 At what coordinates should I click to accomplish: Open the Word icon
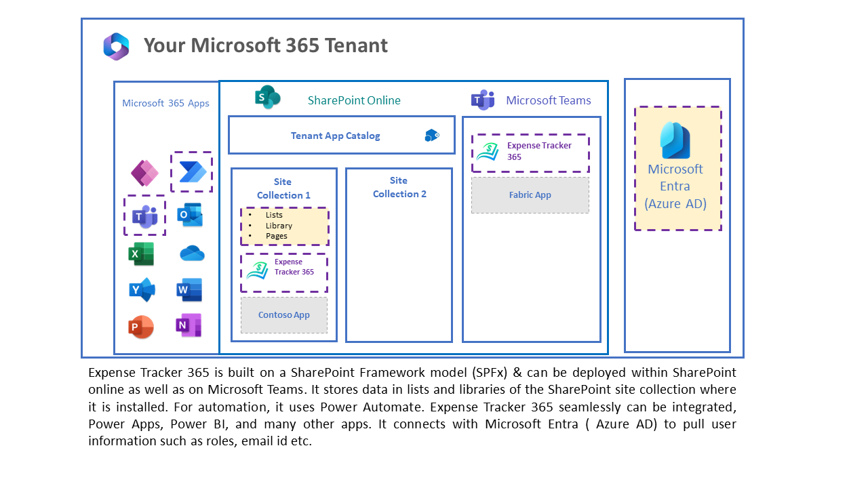point(189,289)
